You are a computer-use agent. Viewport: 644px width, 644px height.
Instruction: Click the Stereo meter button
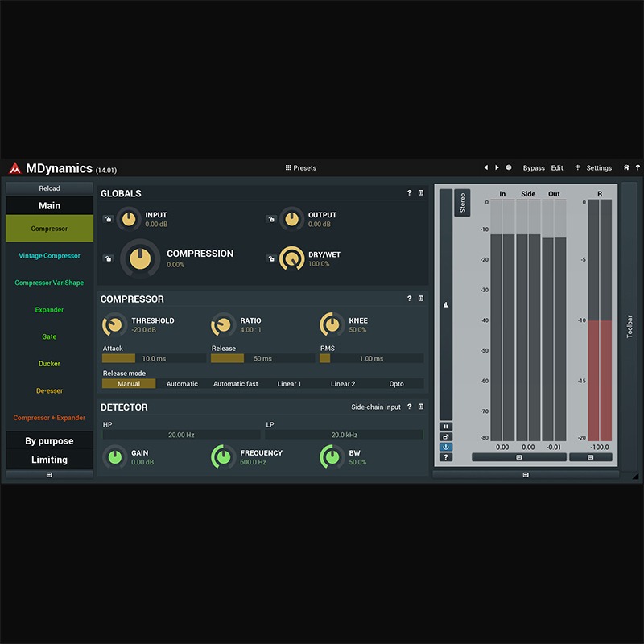pyautogui.click(x=462, y=203)
